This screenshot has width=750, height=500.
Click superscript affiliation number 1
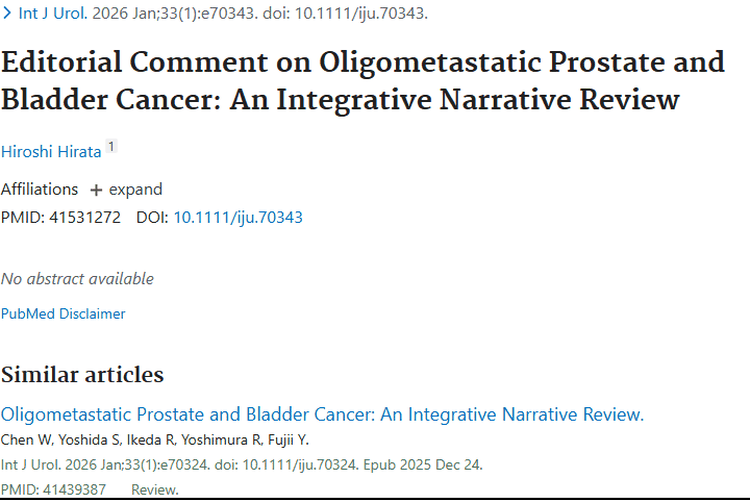pyautogui.click(x=111, y=146)
